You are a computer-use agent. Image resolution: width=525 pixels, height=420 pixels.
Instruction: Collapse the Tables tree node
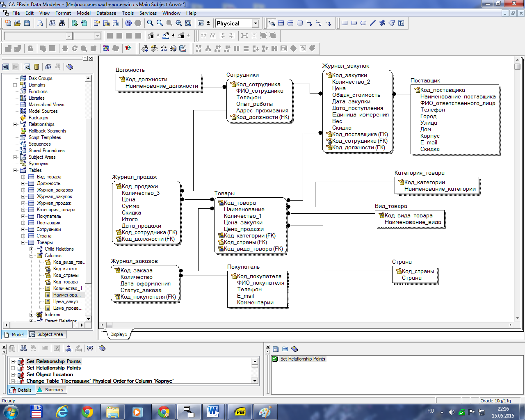15,170
